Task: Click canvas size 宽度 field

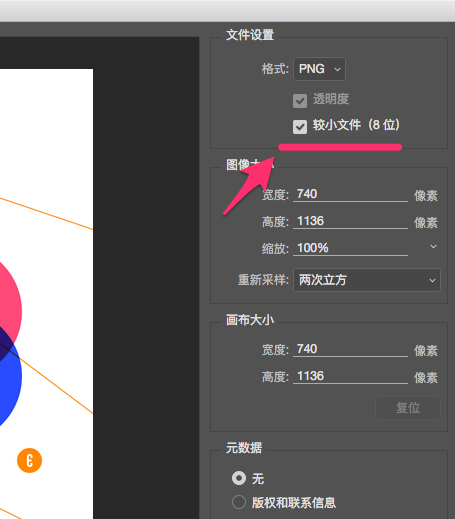Action: point(350,349)
